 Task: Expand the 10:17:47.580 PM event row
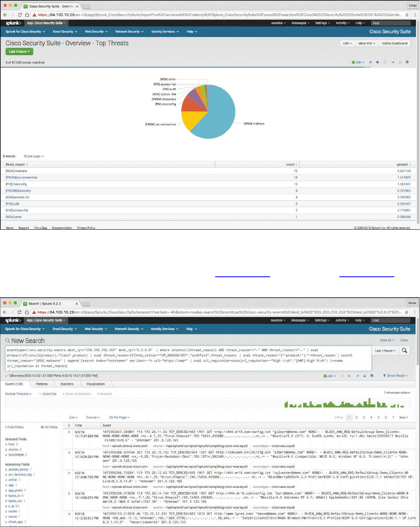[69, 432]
